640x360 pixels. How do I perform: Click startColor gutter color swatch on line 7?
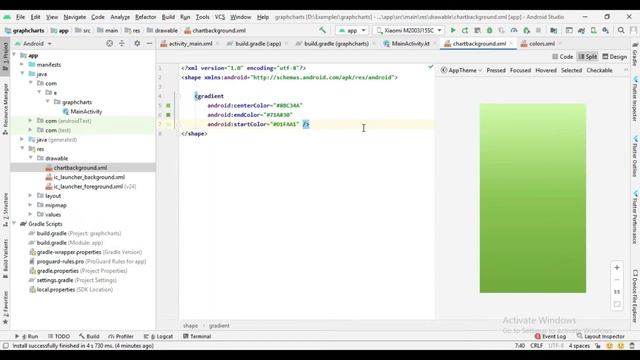click(x=168, y=124)
